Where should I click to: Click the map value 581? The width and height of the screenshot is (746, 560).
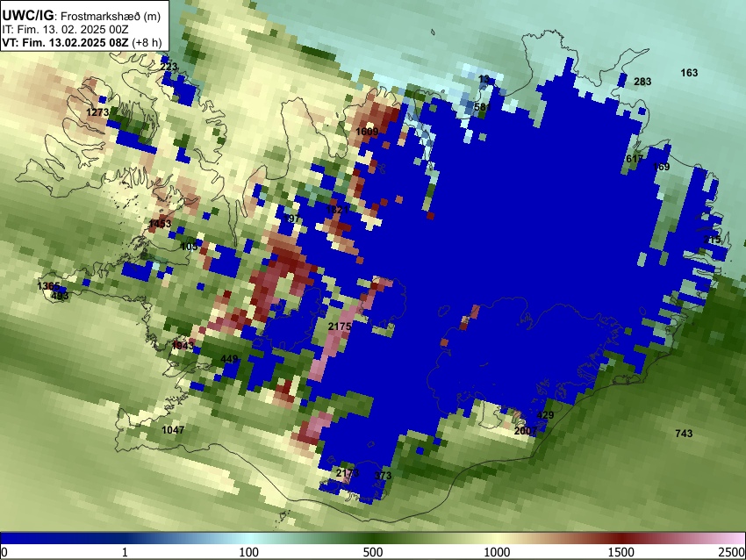tap(483, 107)
